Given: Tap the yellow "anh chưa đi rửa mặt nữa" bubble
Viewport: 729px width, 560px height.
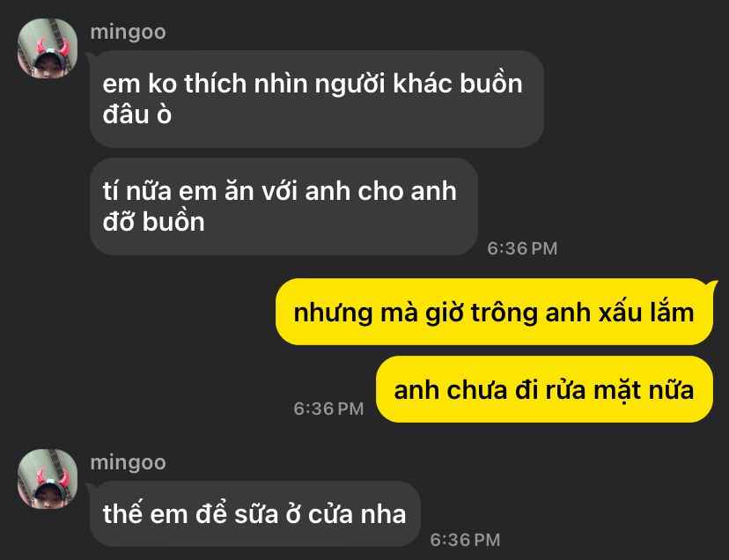Looking at the screenshot, I should 544,389.
